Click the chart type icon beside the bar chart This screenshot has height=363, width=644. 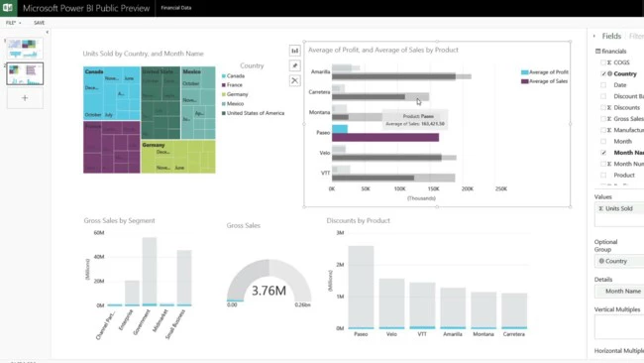[294, 51]
